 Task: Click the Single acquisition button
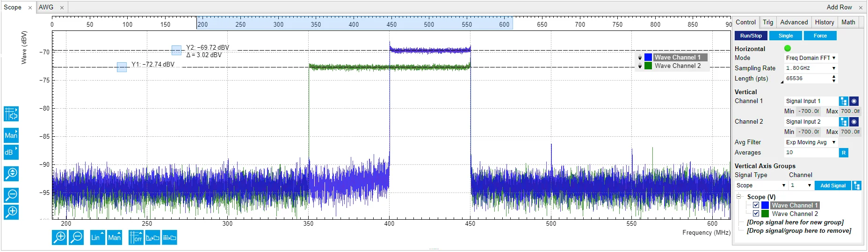point(786,36)
